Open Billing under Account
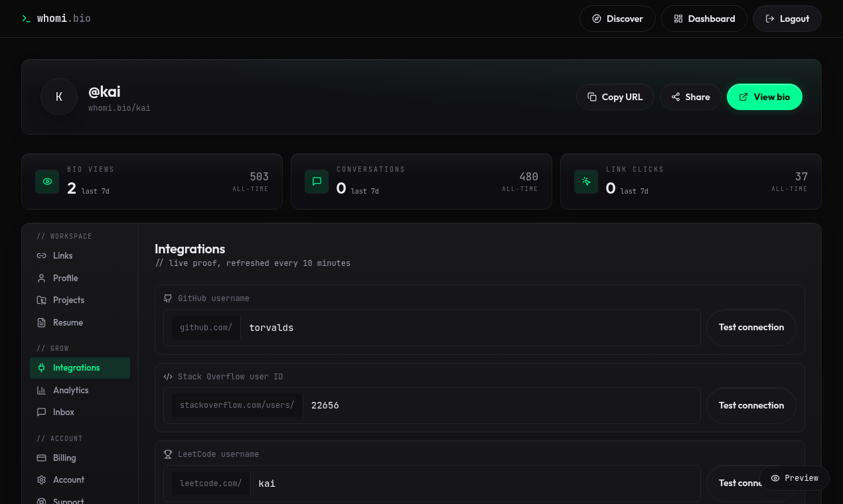 (80, 458)
